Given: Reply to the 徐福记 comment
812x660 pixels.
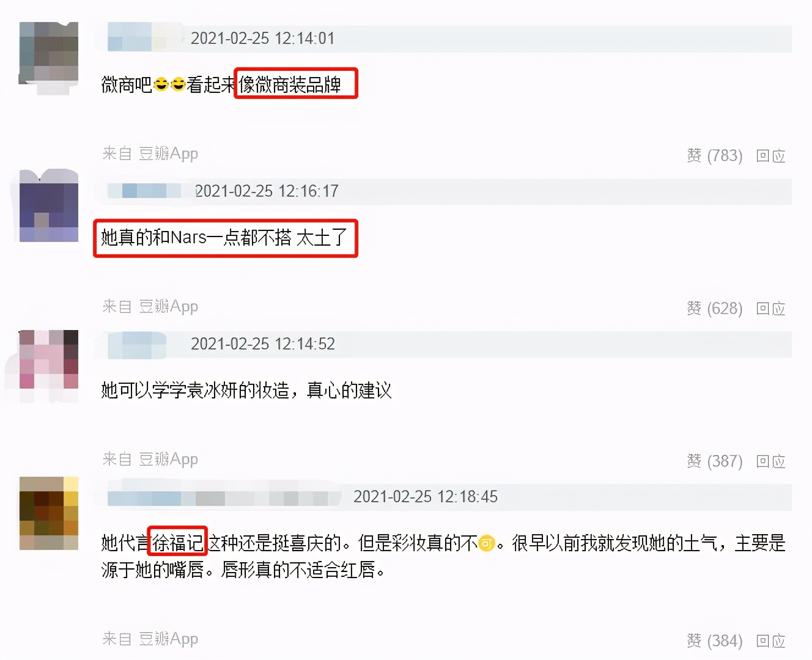Looking at the screenshot, I should tap(770, 641).
